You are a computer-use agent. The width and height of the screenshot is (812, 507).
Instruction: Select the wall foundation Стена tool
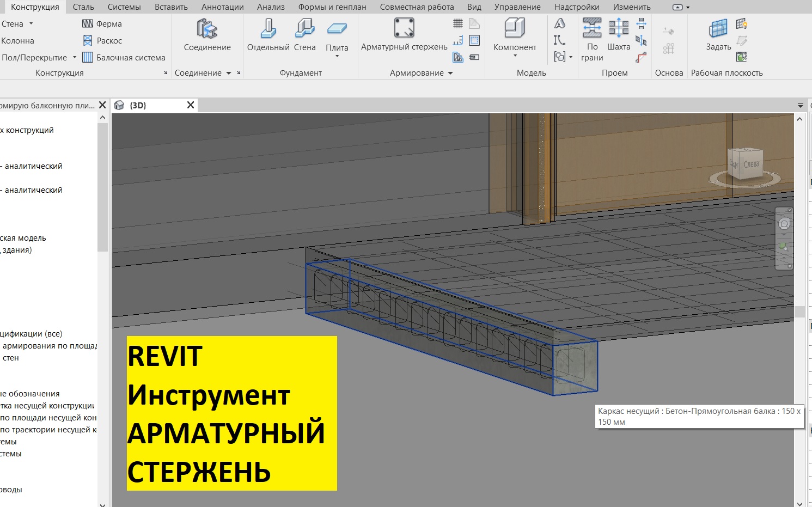point(304,35)
